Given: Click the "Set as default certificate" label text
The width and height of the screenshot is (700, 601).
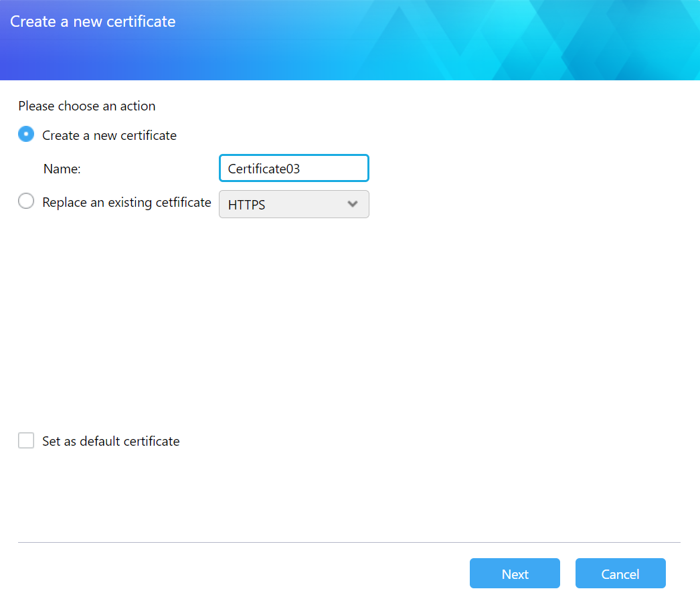Looking at the screenshot, I should [x=110, y=441].
